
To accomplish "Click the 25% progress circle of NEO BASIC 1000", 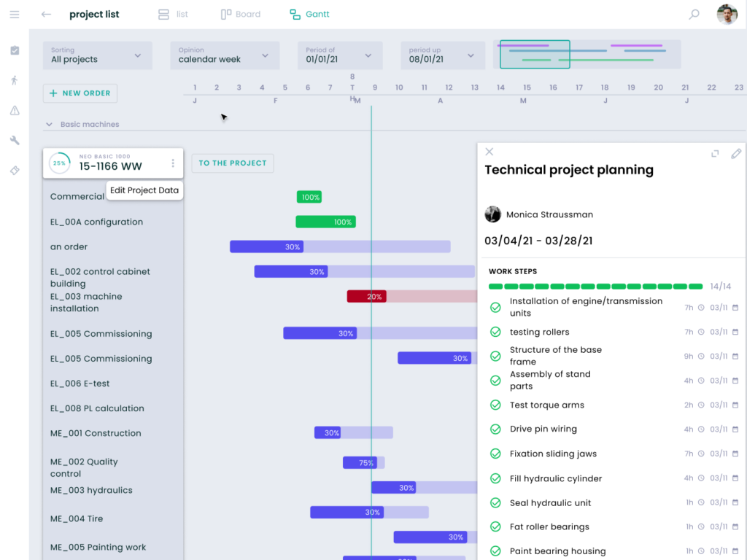I will point(59,163).
